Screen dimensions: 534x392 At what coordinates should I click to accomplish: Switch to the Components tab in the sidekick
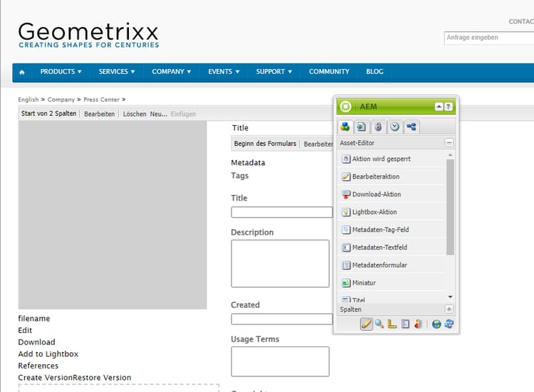point(345,127)
